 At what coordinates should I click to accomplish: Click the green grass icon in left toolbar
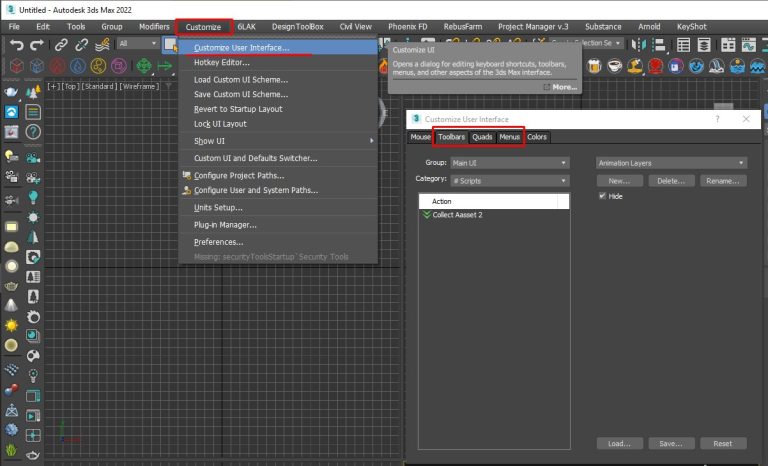coord(11,449)
